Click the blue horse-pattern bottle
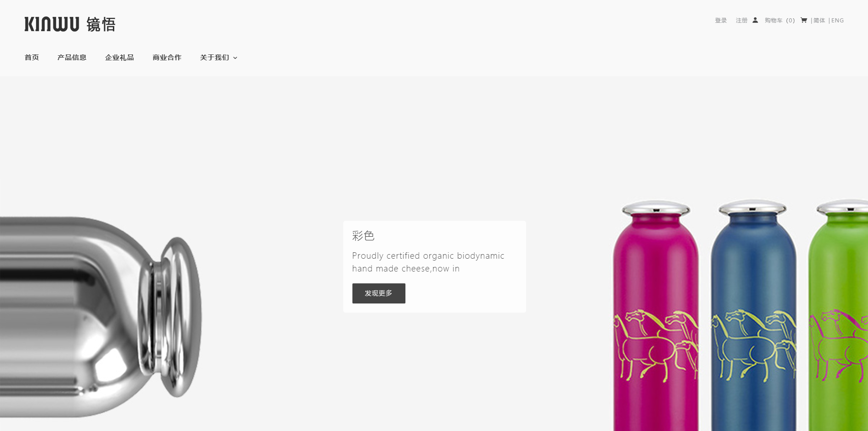Viewport: 868px width, 431px height. pyautogui.click(x=753, y=315)
